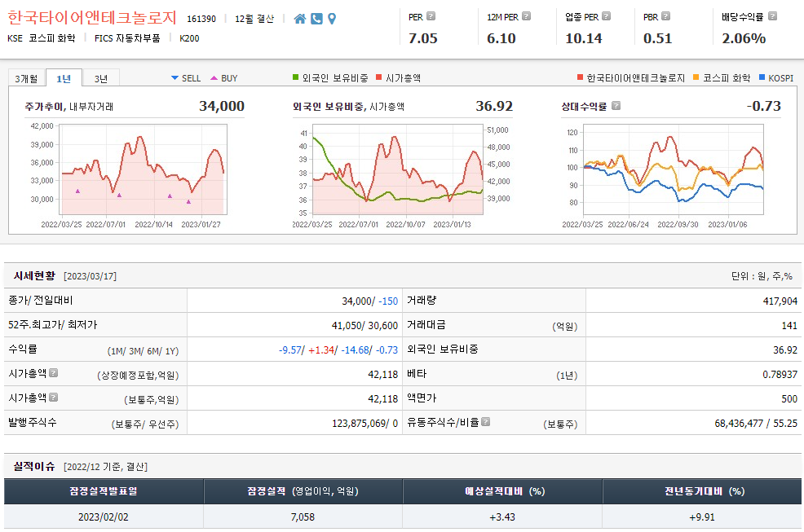Click the 상대수익률 relative return chart

[x=674, y=169]
